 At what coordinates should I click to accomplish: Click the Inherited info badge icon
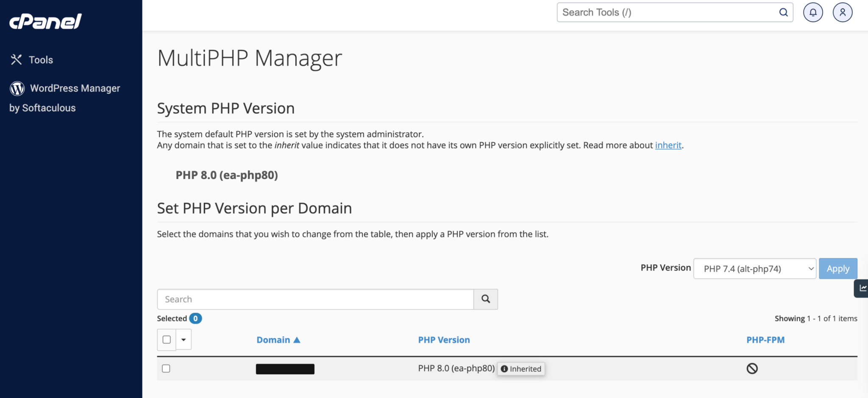pos(504,369)
